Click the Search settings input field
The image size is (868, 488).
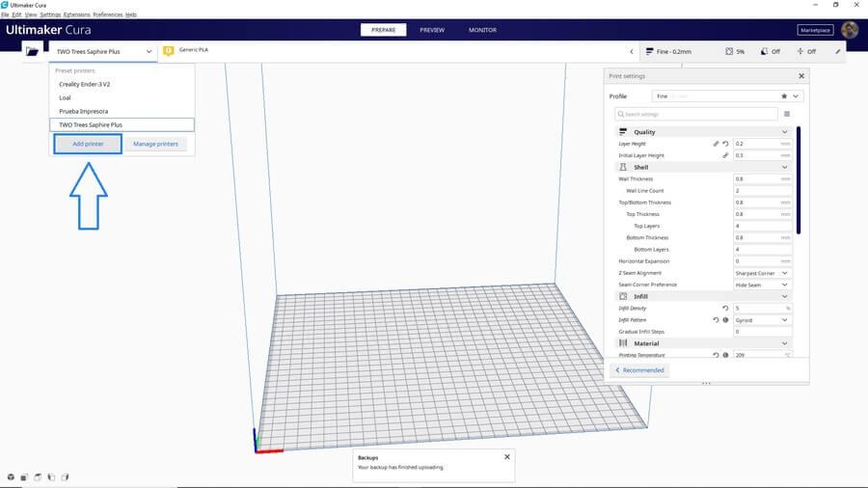click(696, 114)
